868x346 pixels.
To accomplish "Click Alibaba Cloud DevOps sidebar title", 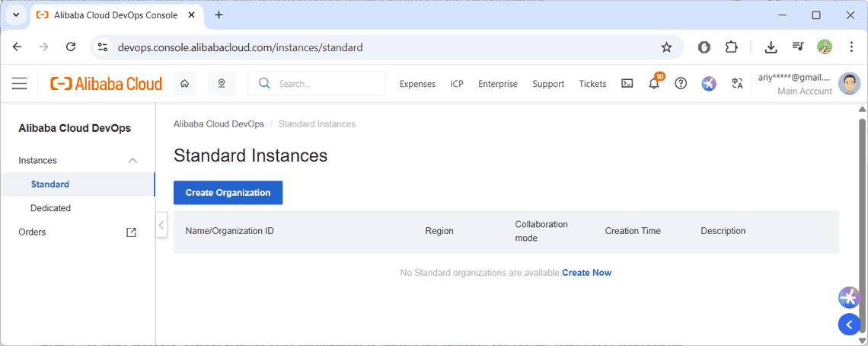I will (75, 128).
